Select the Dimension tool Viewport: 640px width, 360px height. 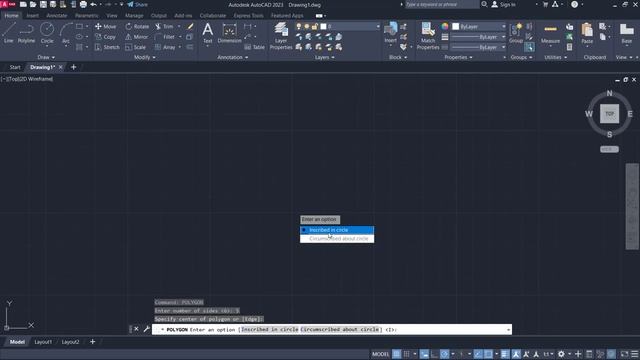[229, 33]
